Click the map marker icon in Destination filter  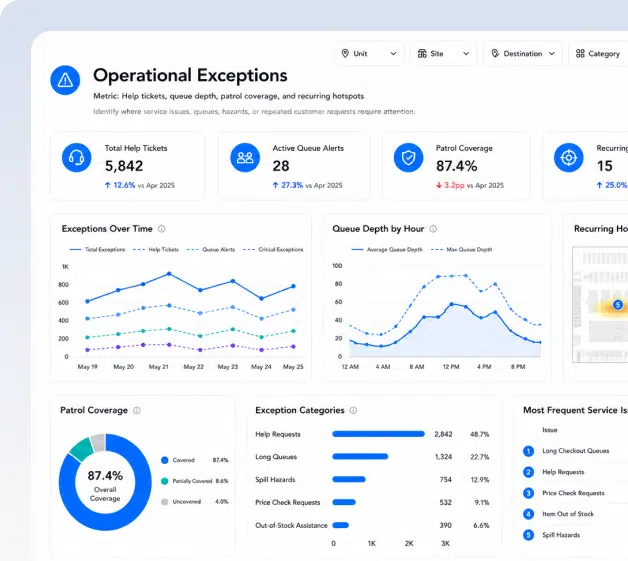pos(495,53)
